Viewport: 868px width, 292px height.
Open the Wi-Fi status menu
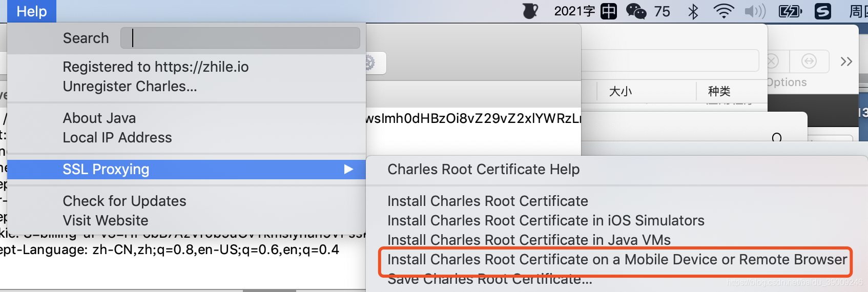(724, 11)
